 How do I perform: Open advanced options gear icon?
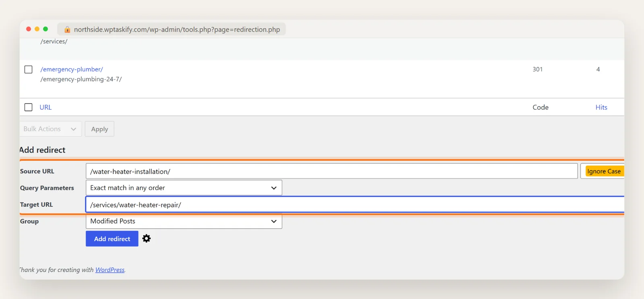(x=147, y=239)
